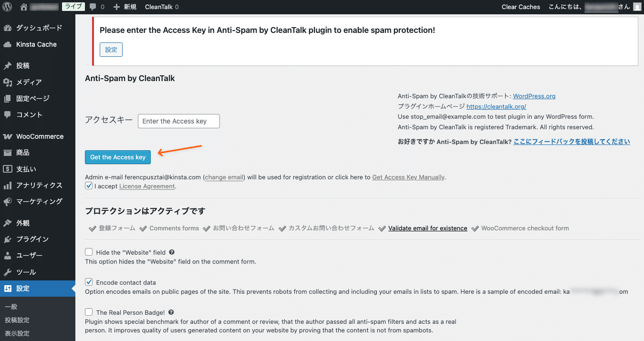Open comments via the speech bubble icon
This screenshot has width=644, height=341.
pos(93,7)
